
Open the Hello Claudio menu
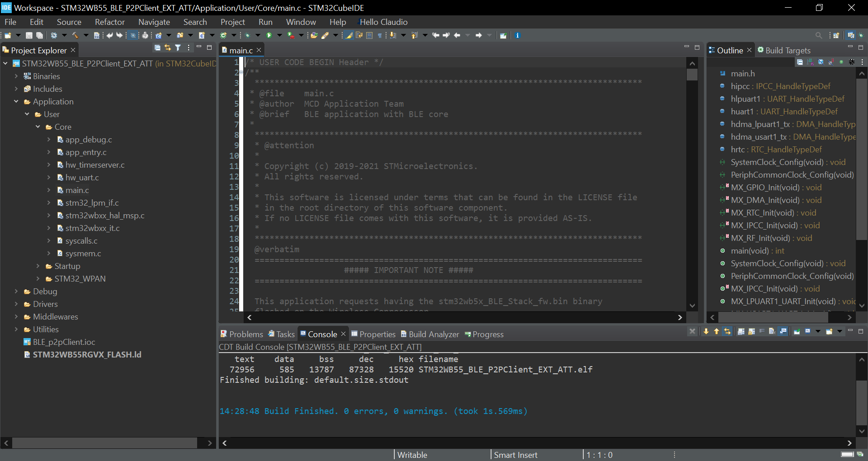point(383,22)
